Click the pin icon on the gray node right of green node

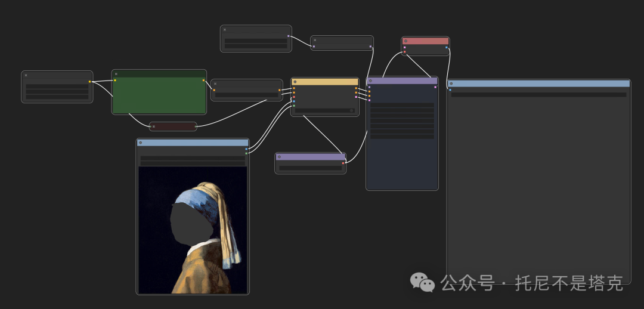(x=215, y=84)
